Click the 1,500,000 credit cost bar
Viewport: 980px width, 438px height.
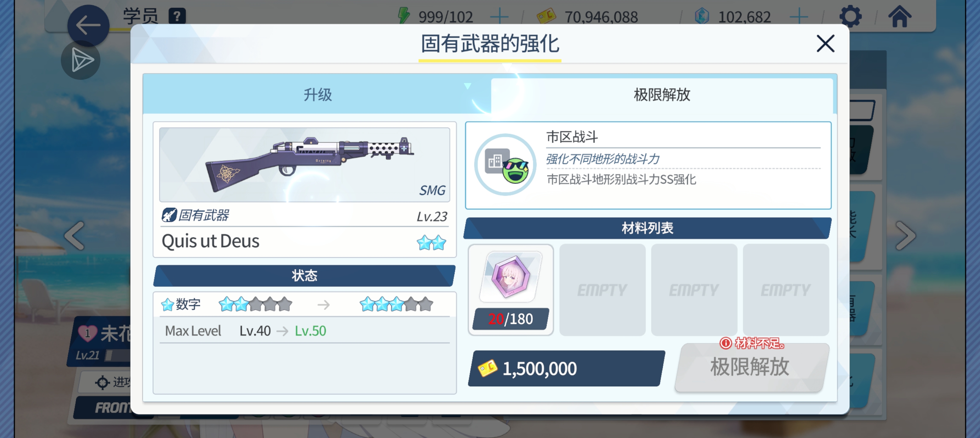(566, 368)
